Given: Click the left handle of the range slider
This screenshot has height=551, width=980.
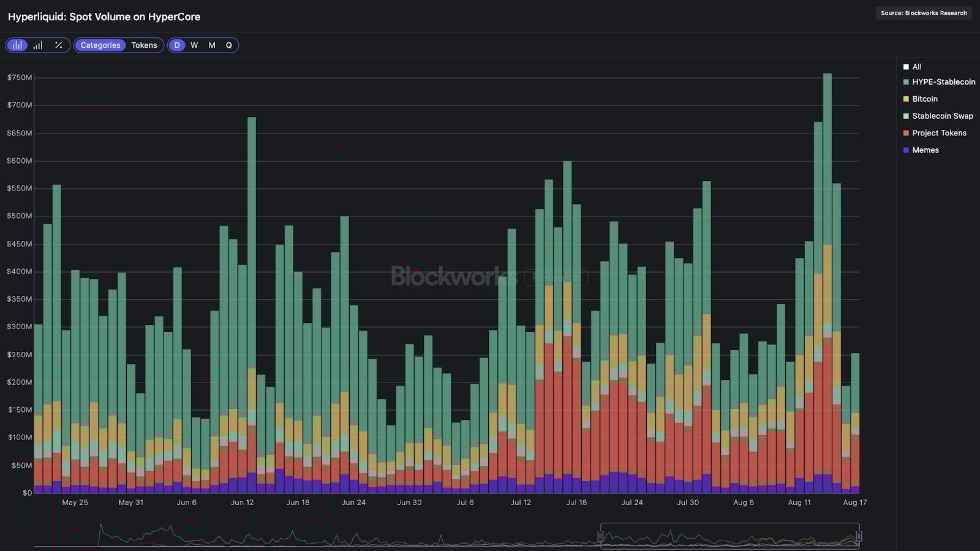Looking at the screenshot, I should (600, 536).
